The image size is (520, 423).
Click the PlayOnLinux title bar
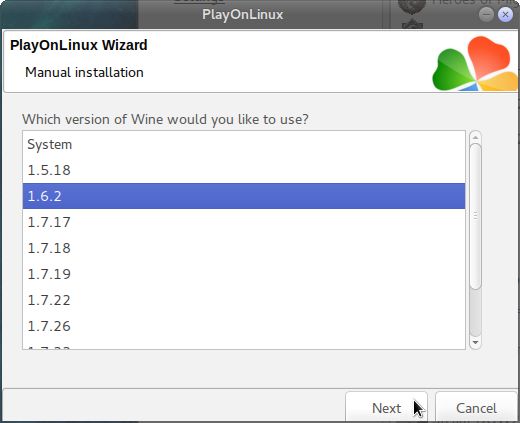click(x=242, y=14)
